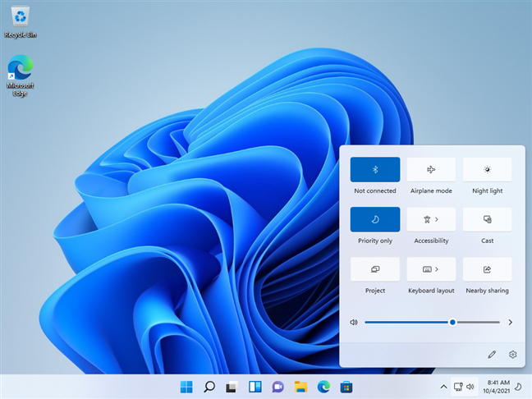Open Microsoft Store from taskbar

[x=346, y=387]
